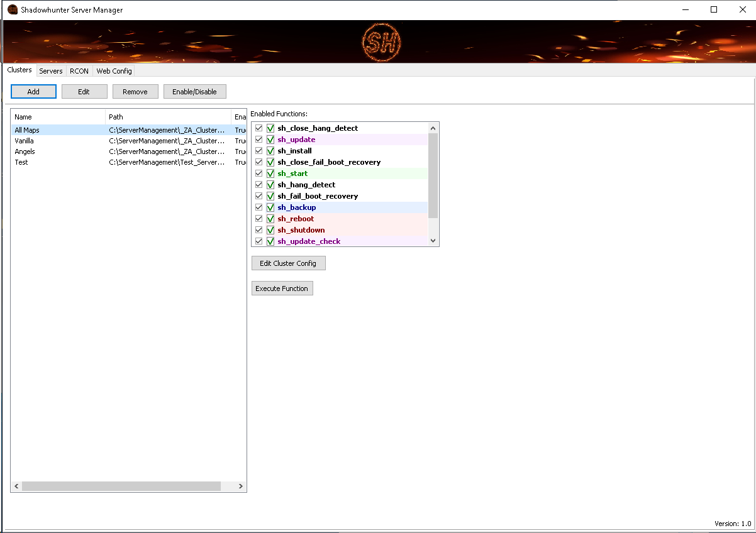Image resolution: width=756 pixels, height=533 pixels.
Task: Switch to the Servers tab
Action: point(50,70)
